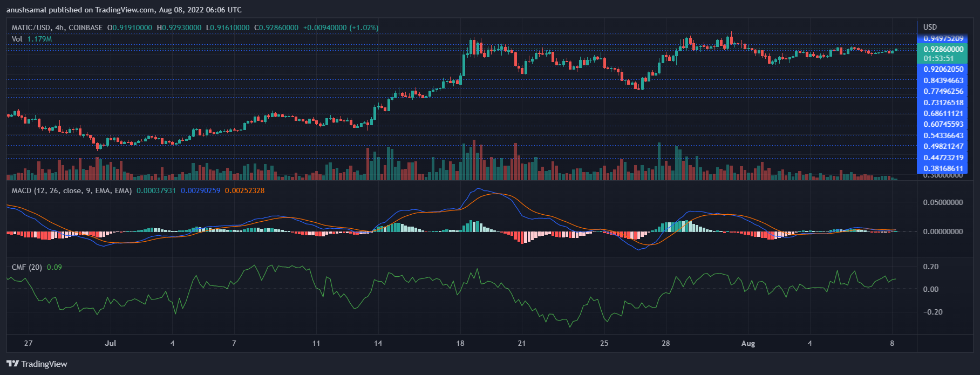Click the 0.00 CMF axis label
Viewport: 980px width, 375px height.
[x=931, y=289]
